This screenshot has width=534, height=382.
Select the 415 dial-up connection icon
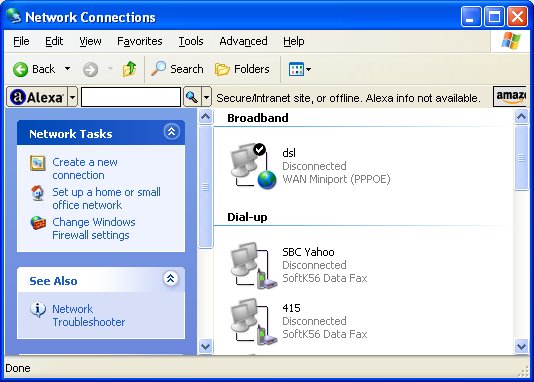(253, 321)
